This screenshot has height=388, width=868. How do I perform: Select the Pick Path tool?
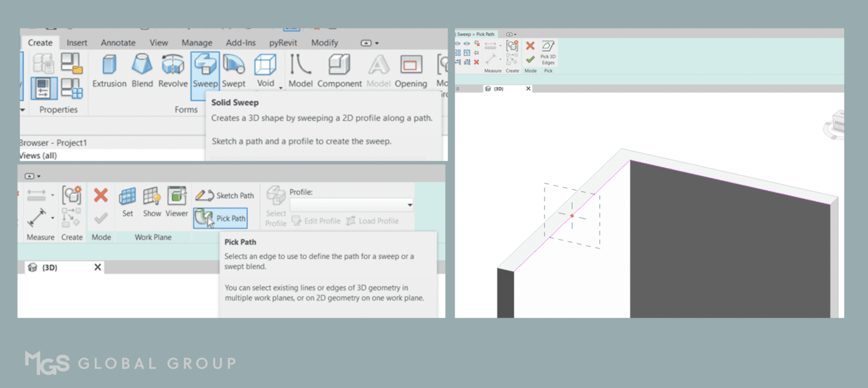pyautogui.click(x=220, y=218)
